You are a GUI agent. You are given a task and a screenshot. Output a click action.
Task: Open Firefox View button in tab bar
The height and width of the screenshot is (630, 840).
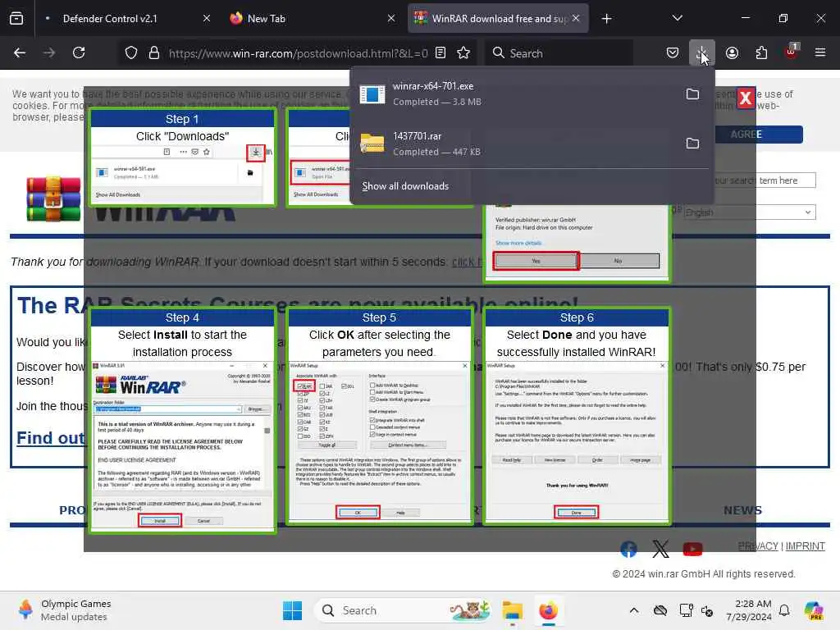(x=16, y=19)
